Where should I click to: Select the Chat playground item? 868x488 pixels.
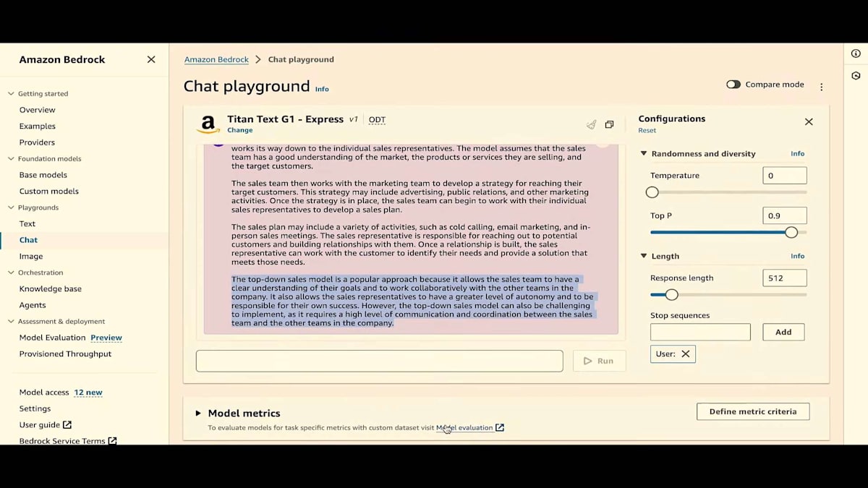[28, 240]
